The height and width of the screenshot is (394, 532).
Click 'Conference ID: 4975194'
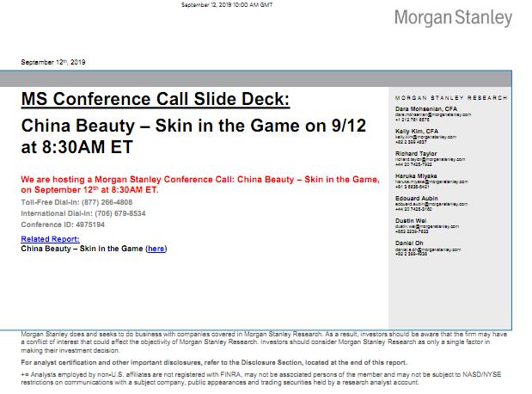click(x=63, y=225)
